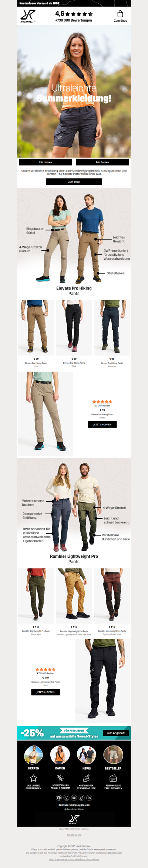Open the Elevate Pro Hiking Pants Blueberry thumbnail
This screenshot has height=868, width=148.
(112, 328)
